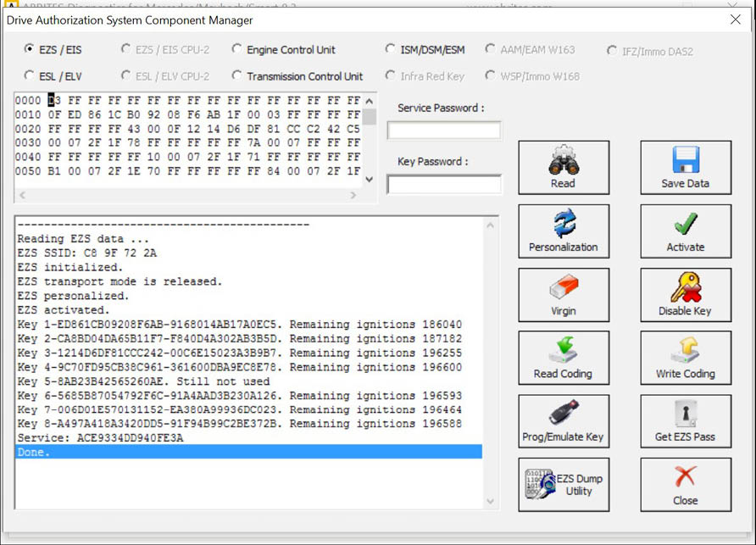Click the Read binoculars icon button
Image resolution: width=756 pixels, height=545 pixels.
point(563,167)
